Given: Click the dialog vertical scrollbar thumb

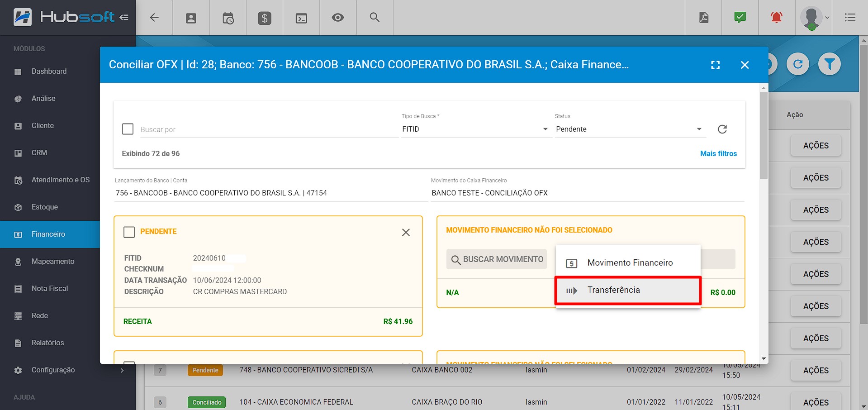Looking at the screenshot, I should click(x=764, y=136).
